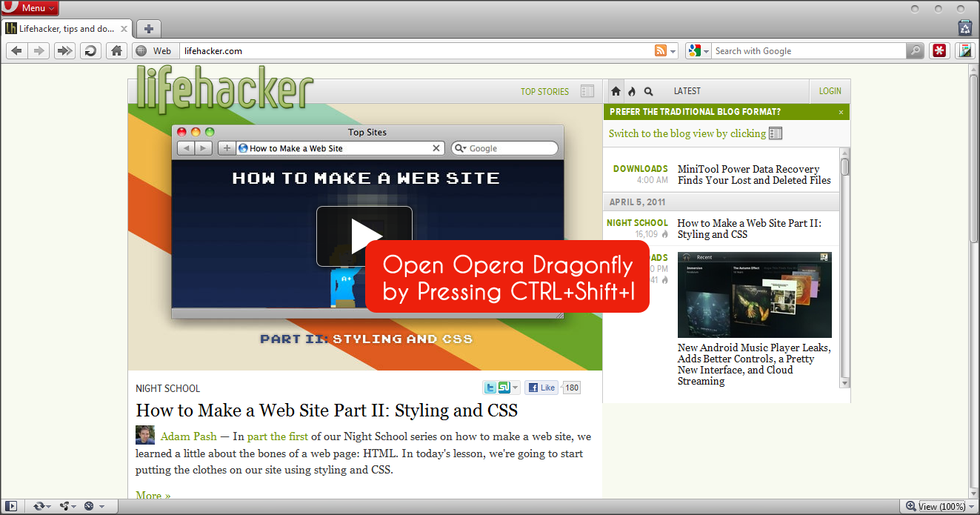Click 'Switch to the blog view by clicking'

point(687,133)
